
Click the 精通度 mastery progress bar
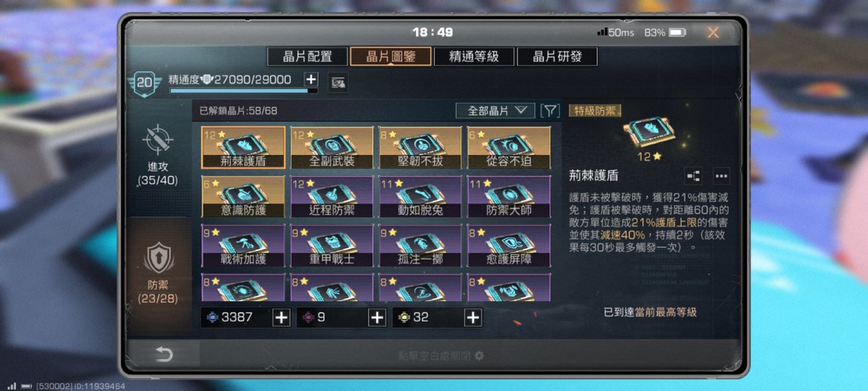coord(244,91)
